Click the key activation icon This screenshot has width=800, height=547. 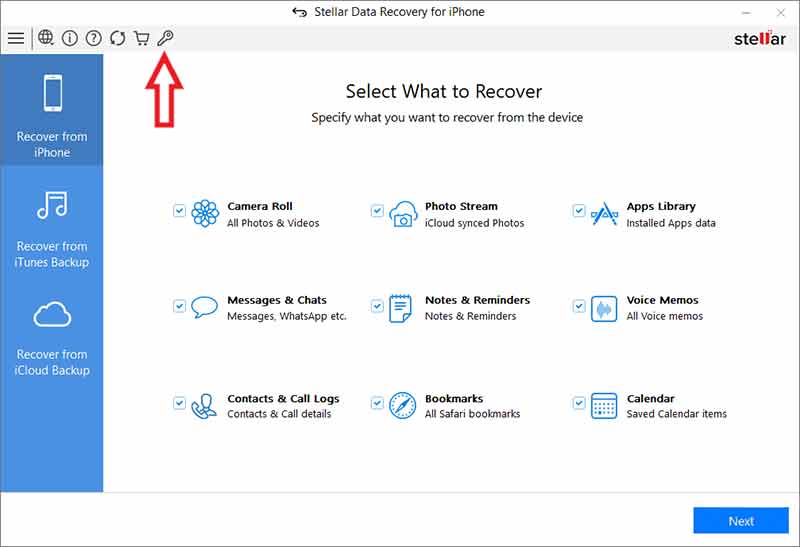click(x=166, y=38)
